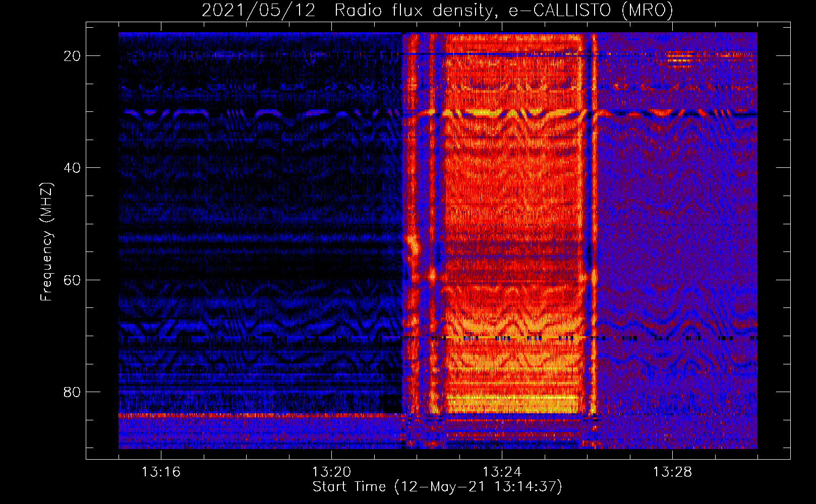Click the 13:24 time tick label

click(502, 472)
